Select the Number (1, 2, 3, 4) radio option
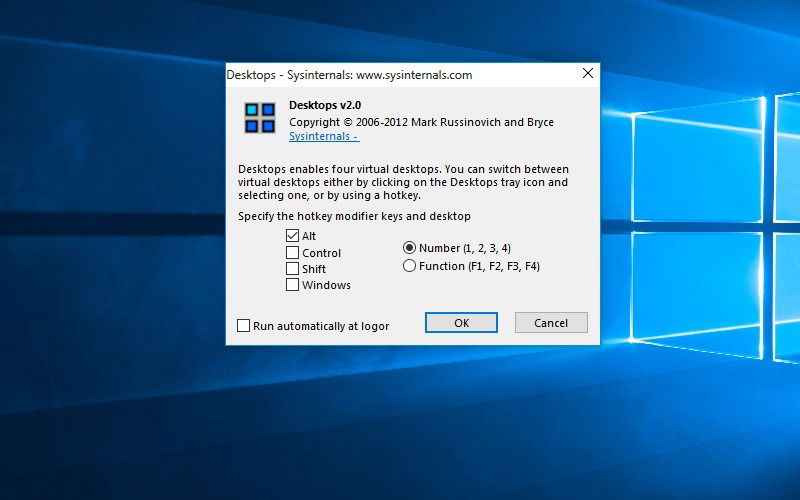Screen dimensions: 800x500 pyautogui.click(x=409, y=248)
